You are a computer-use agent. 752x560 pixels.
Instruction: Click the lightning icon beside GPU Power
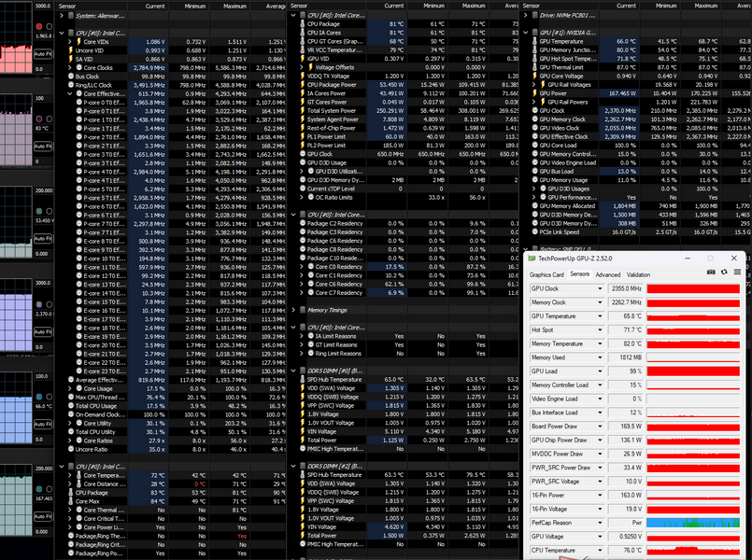point(534,93)
